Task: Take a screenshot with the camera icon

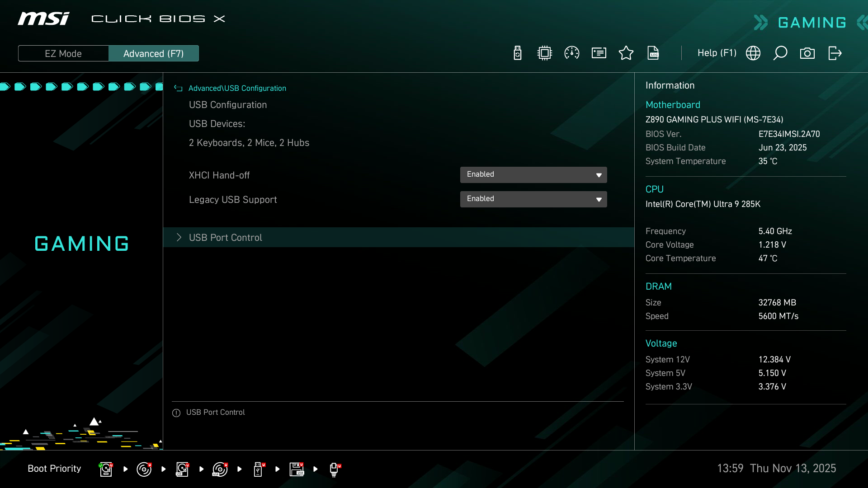Action: [807, 53]
